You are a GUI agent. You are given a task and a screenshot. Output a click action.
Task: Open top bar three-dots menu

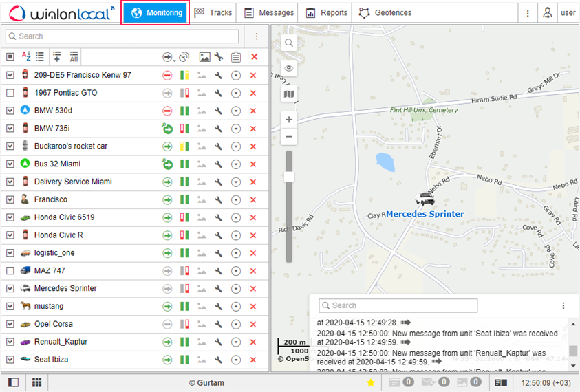click(528, 13)
